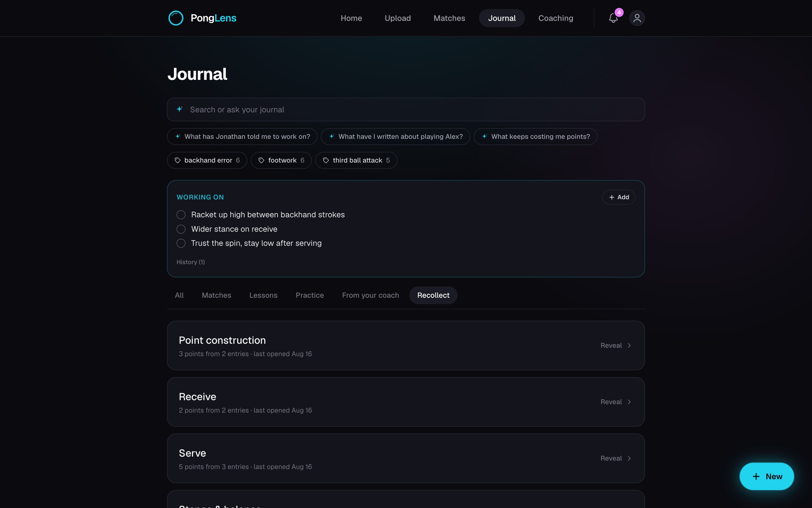This screenshot has height=508, width=812.
Task: Open the notifications bell icon
Action: 613,18
